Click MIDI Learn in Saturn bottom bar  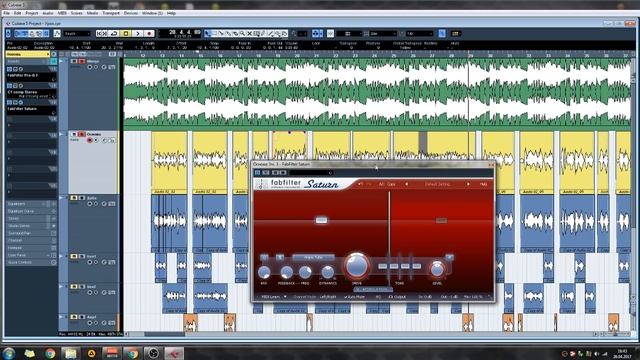(x=271, y=297)
